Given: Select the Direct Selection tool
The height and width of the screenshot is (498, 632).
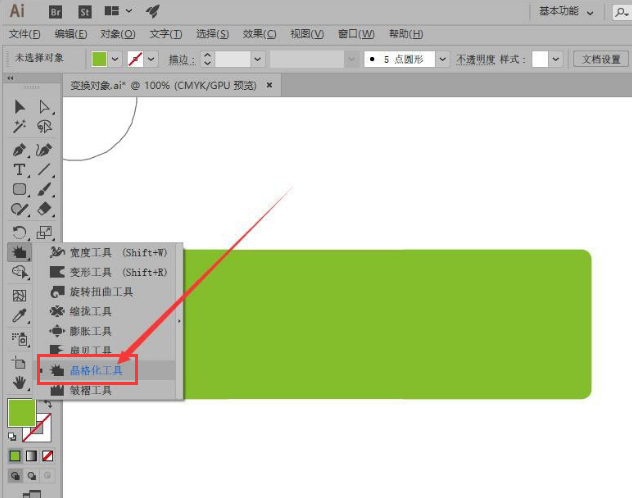Looking at the screenshot, I should (x=44, y=107).
